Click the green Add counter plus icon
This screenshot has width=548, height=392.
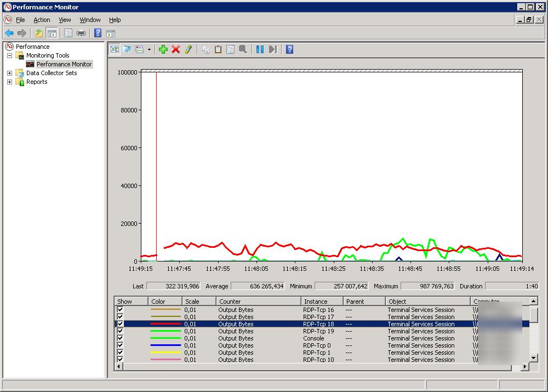(x=163, y=49)
